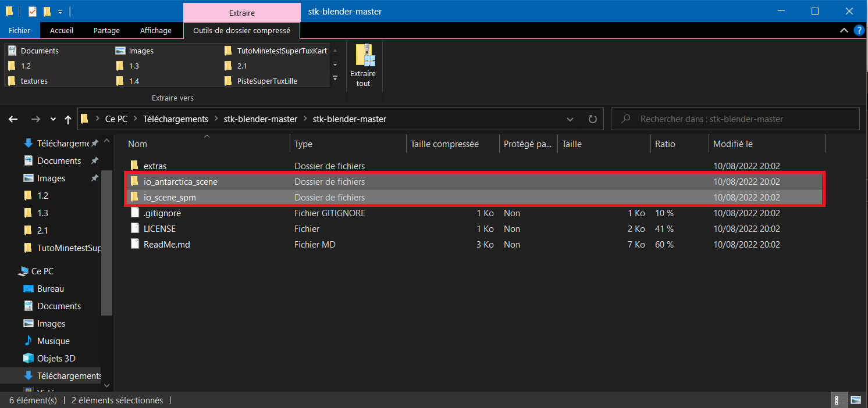
Task: Expand the address bar history dropdown
Action: click(x=570, y=119)
